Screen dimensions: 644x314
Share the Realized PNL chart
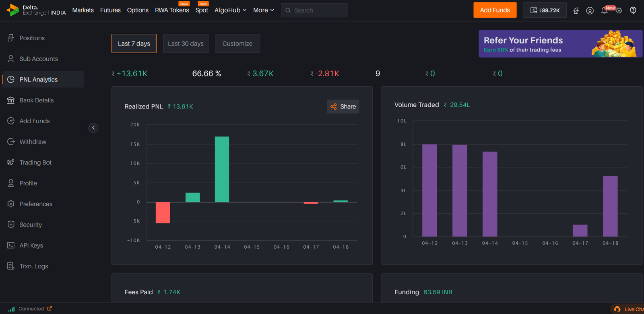(x=343, y=106)
